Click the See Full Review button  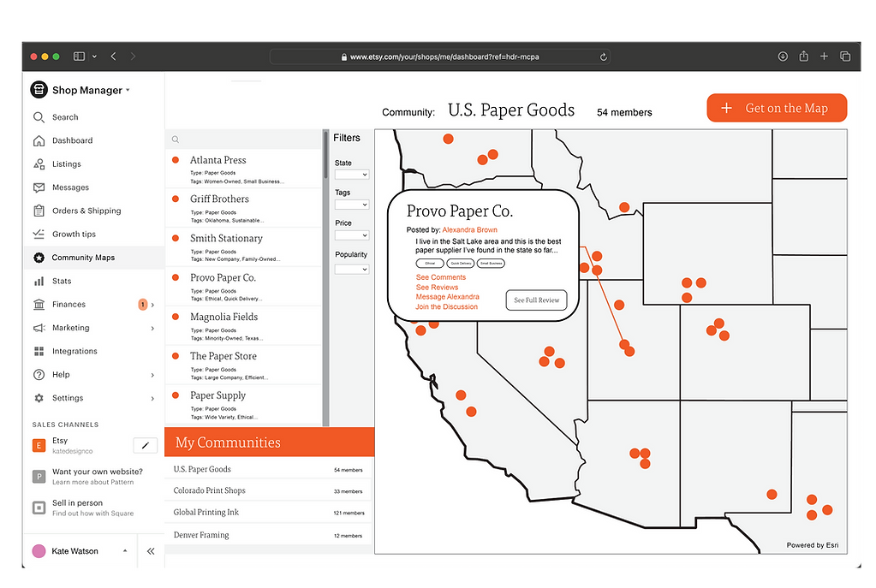coord(536,300)
